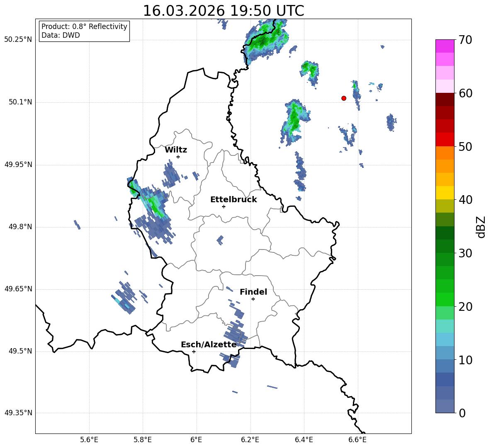491x448 pixels.
Task: Click the Wiltz city label
Action: pyautogui.click(x=176, y=150)
